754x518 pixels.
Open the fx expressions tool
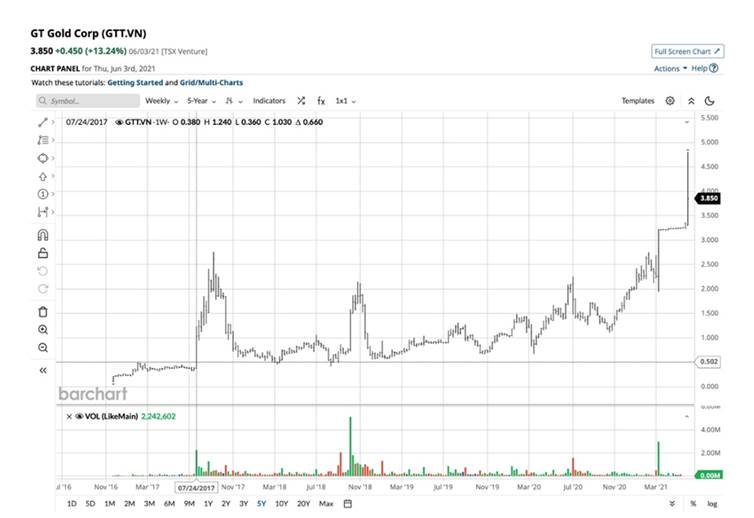pyautogui.click(x=321, y=101)
